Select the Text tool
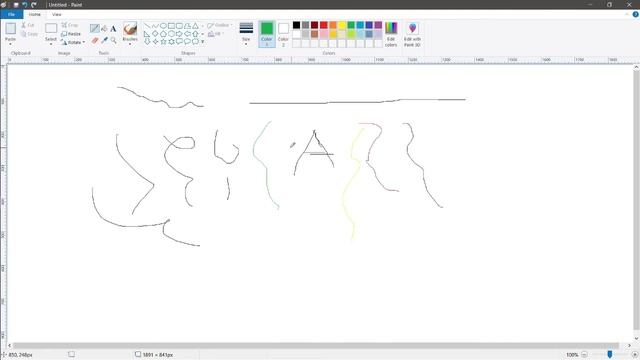The image size is (640, 360). tap(113, 29)
